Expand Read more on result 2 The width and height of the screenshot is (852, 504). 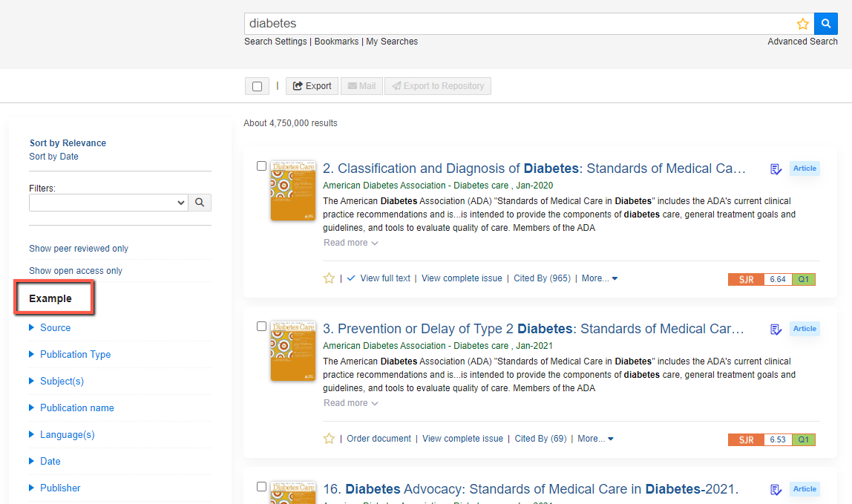350,243
